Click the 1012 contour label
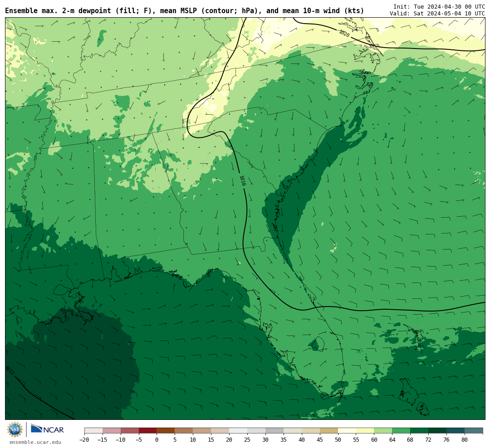This screenshot has width=490, height=448. (10, 370)
